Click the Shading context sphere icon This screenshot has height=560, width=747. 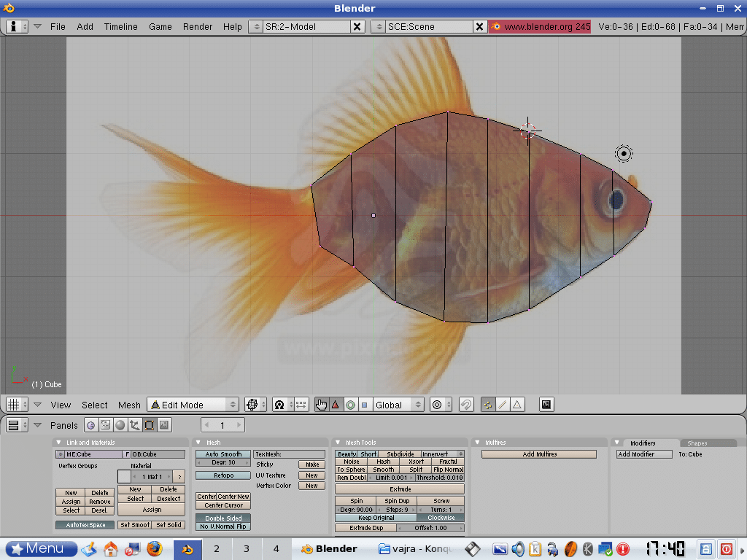[120, 425]
